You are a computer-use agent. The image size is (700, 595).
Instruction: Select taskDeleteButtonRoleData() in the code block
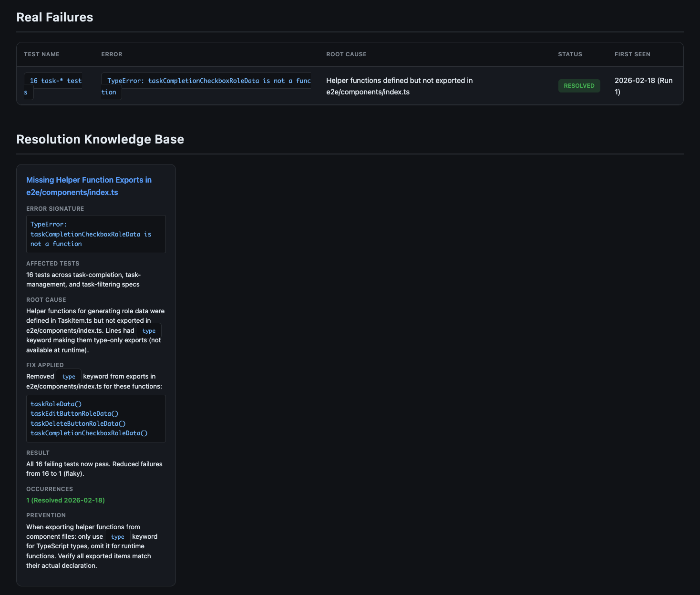tap(78, 423)
